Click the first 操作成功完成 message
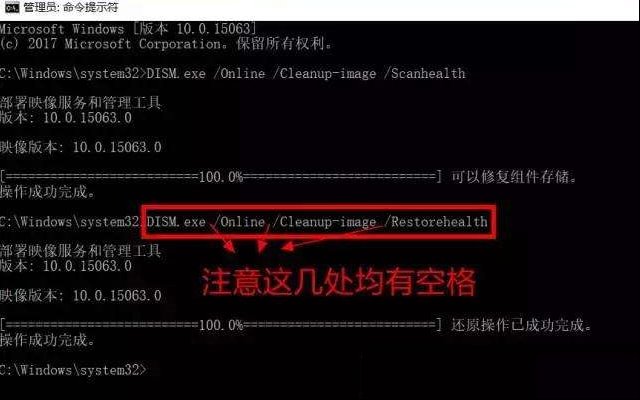This screenshot has width=640, height=400. pos(47,191)
